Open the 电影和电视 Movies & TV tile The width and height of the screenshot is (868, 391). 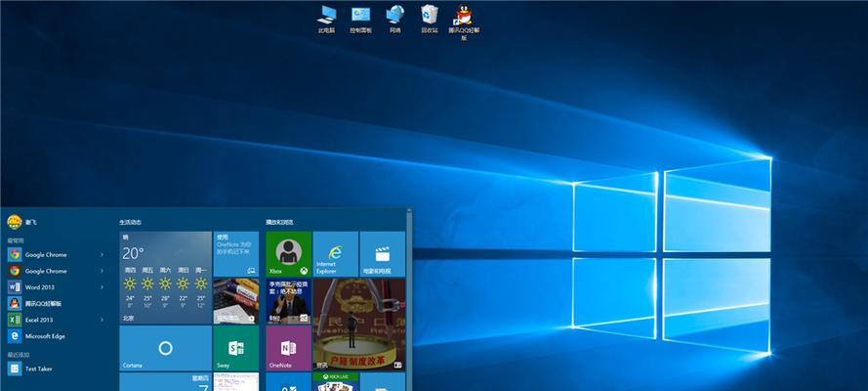point(383,254)
